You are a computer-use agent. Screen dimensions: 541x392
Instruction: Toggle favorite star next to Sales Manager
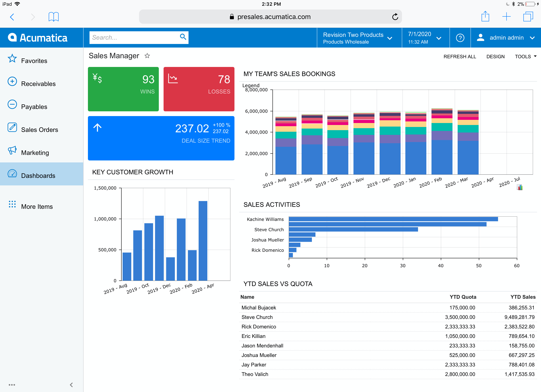click(x=147, y=56)
